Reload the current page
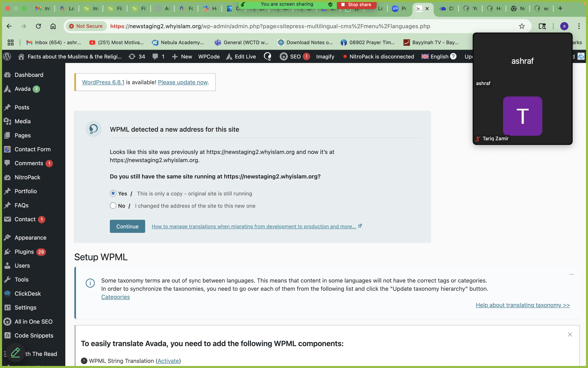This screenshot has height=368, width=588. 38,26
